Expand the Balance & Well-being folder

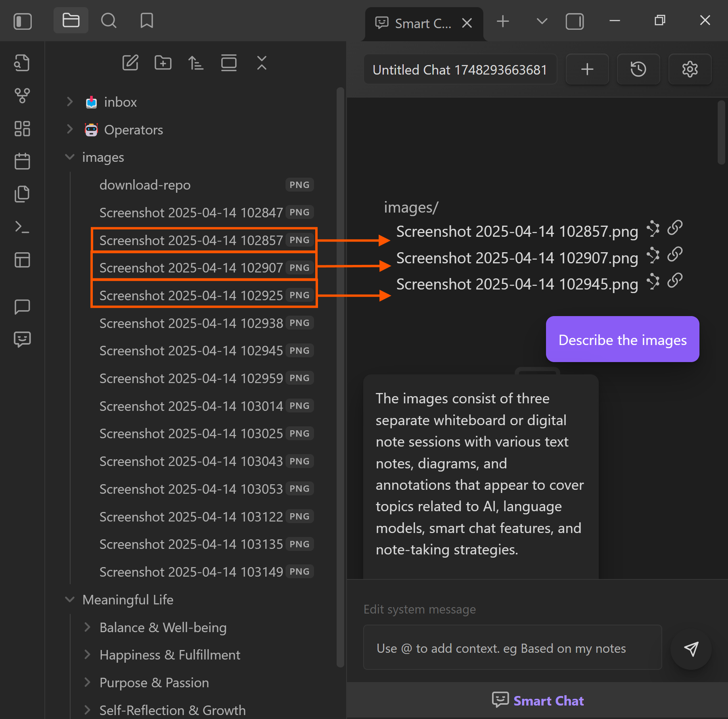(88, 627)
